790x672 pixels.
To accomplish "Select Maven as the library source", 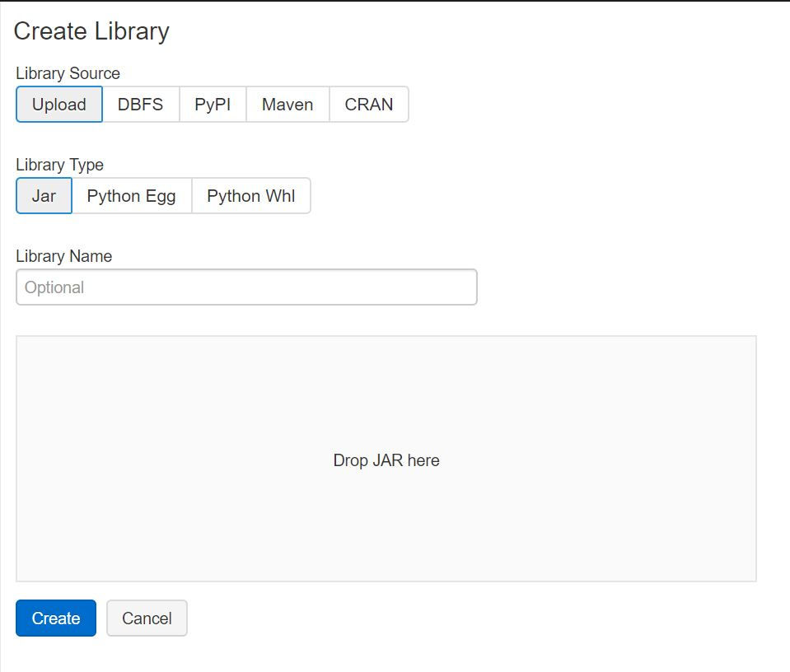I will coord(287,104).
